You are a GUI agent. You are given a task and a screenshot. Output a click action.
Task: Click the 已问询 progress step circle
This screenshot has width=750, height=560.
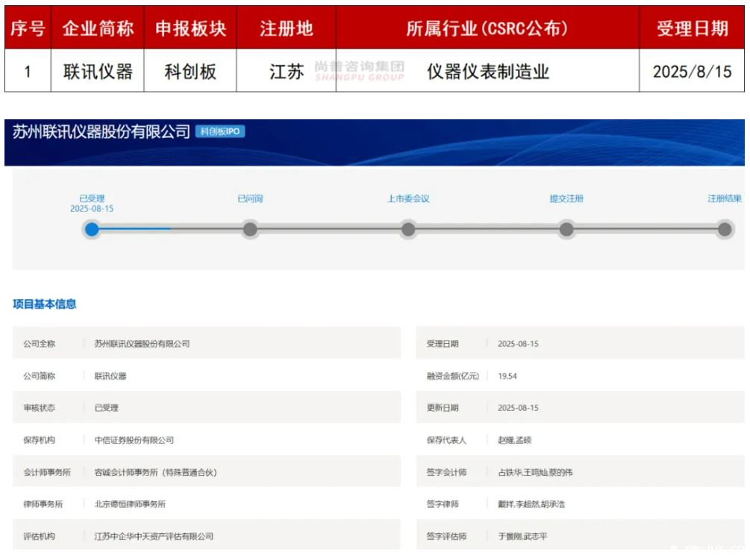250,229
